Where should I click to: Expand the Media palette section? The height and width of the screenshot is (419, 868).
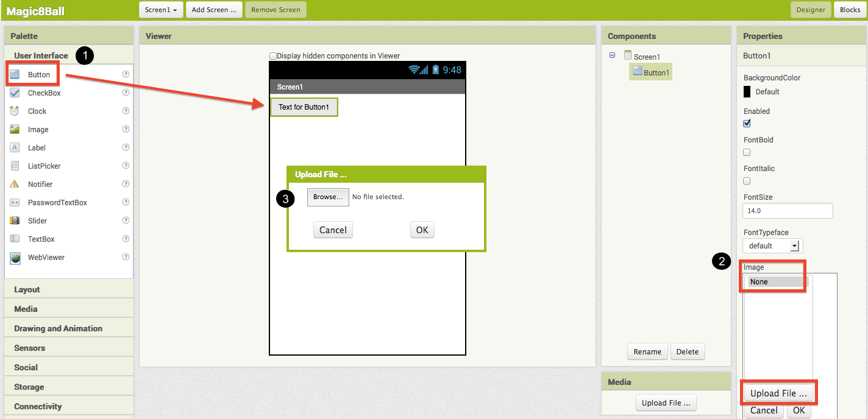69,309
